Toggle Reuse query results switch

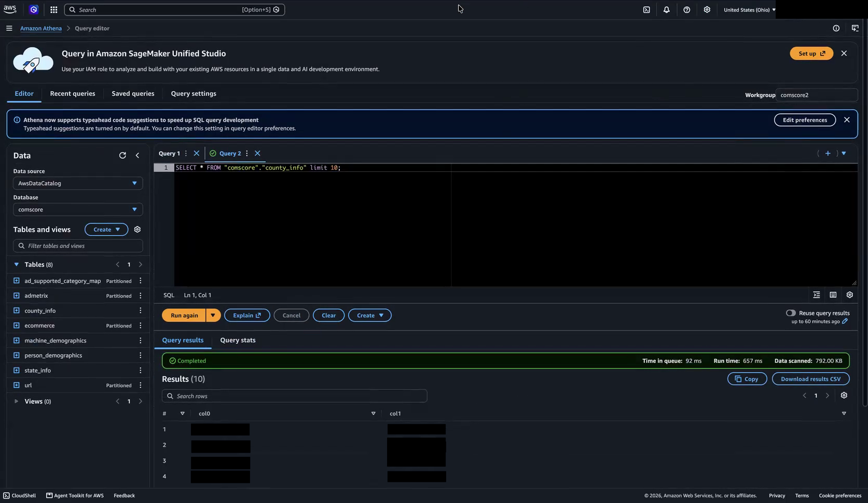tap(791, 313)
